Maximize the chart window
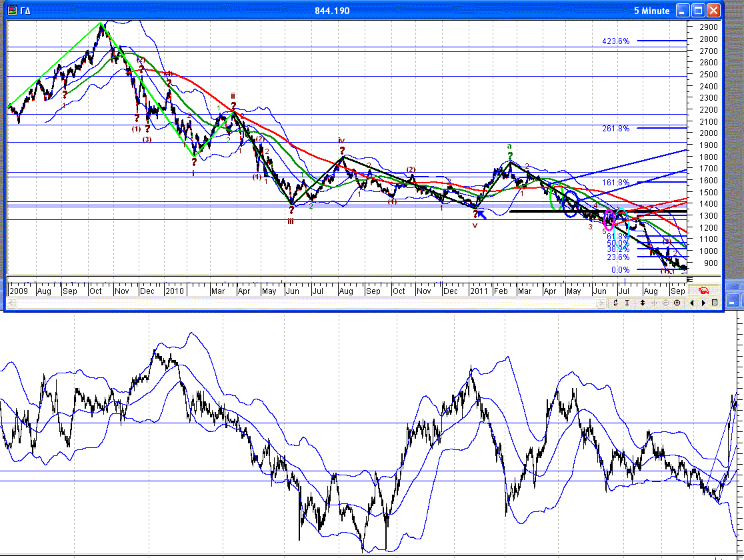The width and height of the screenshot is (744, 560). [x=698, y=11]
